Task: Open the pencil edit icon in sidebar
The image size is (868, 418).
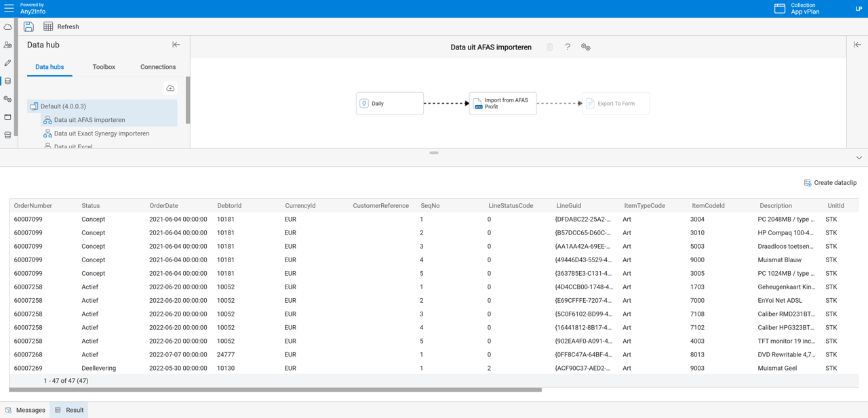Action: point(7,63)
